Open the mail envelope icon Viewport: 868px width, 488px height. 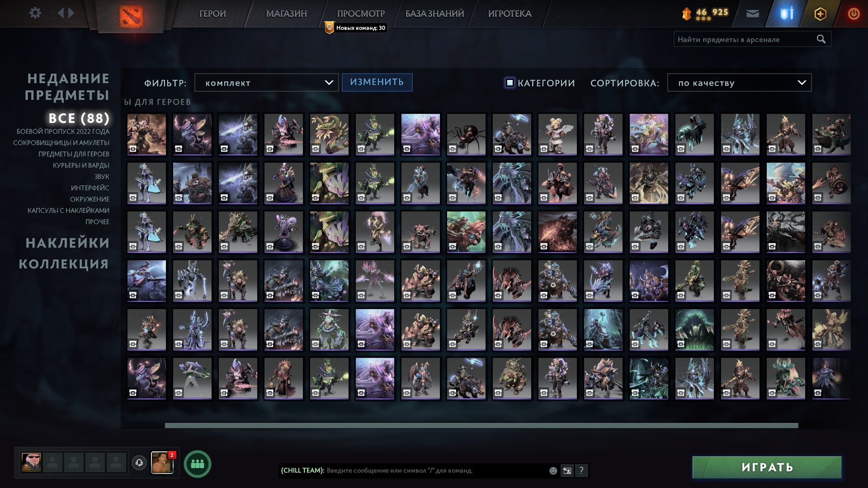pos(752,14)
